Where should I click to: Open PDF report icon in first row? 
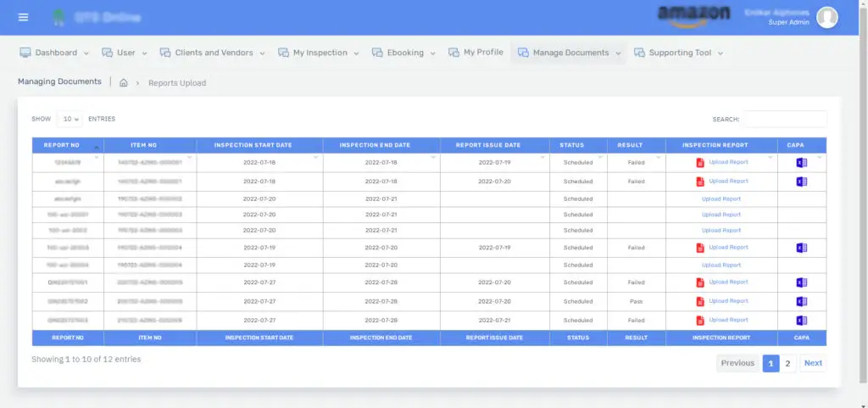(x=700, y=162)
